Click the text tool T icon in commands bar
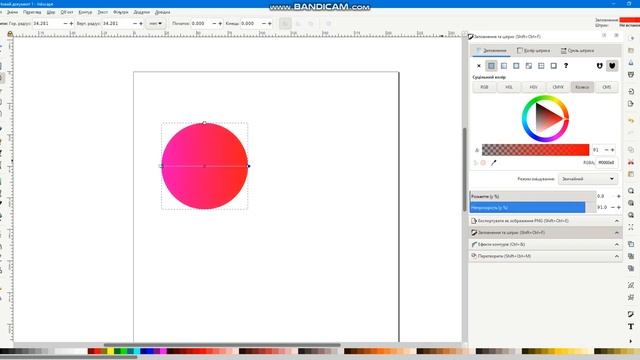 [x=631, y=327]
